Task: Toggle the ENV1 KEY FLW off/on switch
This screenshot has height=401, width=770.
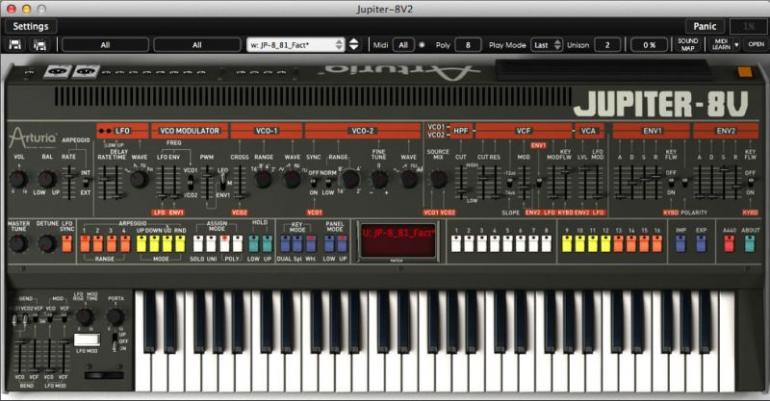Action: coord(671,182)
